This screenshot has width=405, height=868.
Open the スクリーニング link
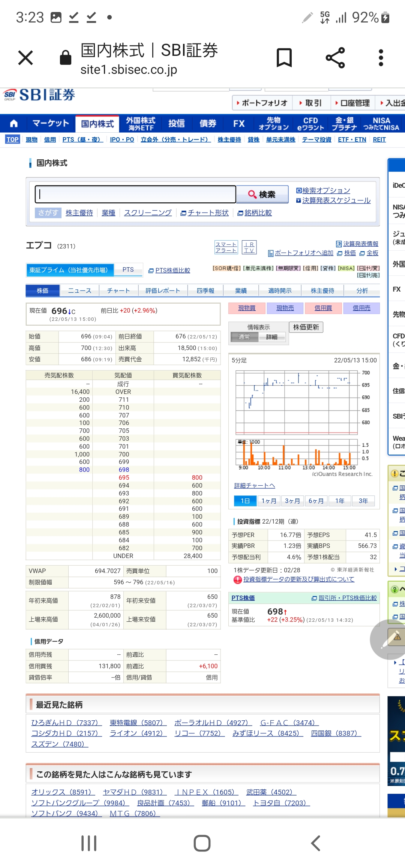tap(148, 213)
